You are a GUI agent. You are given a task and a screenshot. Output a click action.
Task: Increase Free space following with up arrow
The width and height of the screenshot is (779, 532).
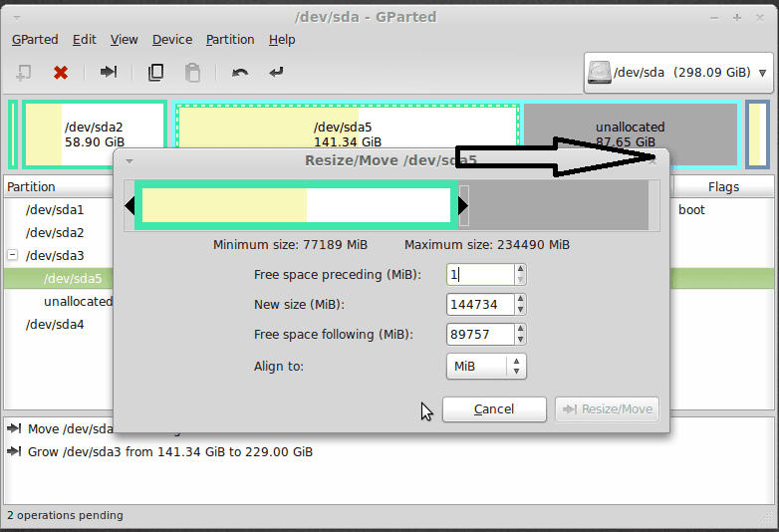[x=520, y=329]
